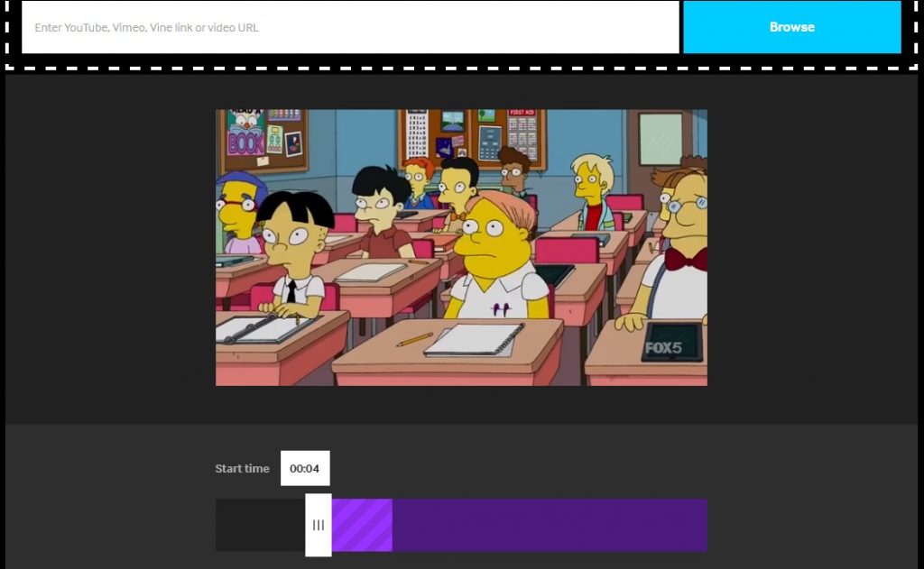The height and width of the screenshot is (569, 924).
Task: Click the dark purple timeline bar
Action: tap(550, 525)
